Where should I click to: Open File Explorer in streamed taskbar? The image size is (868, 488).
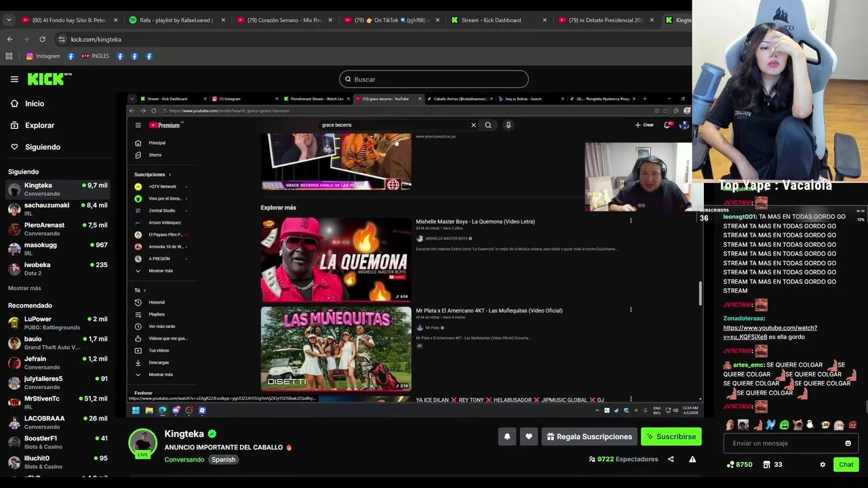[149, 410]
